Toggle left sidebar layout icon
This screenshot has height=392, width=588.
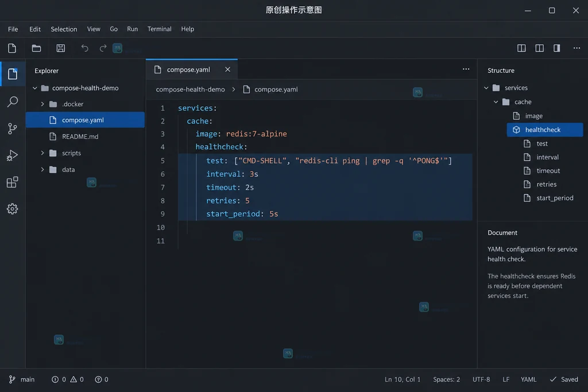tap(521, 48)
